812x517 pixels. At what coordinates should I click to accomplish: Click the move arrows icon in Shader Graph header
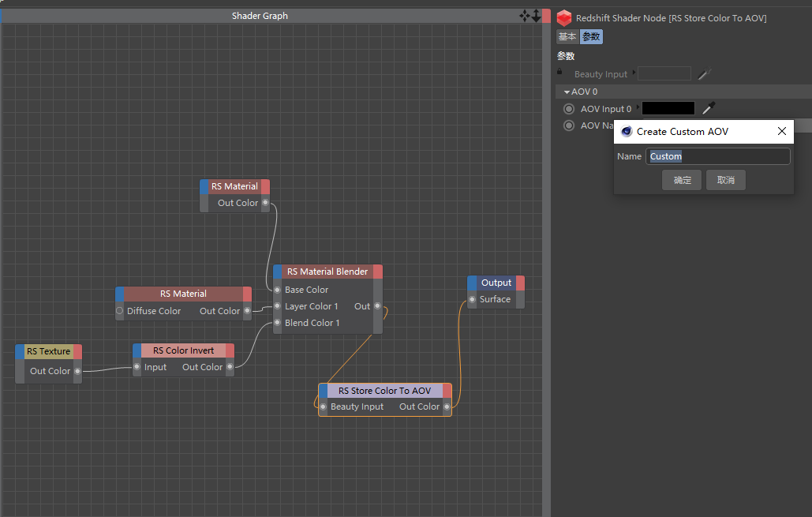click(x=525, y=16)
